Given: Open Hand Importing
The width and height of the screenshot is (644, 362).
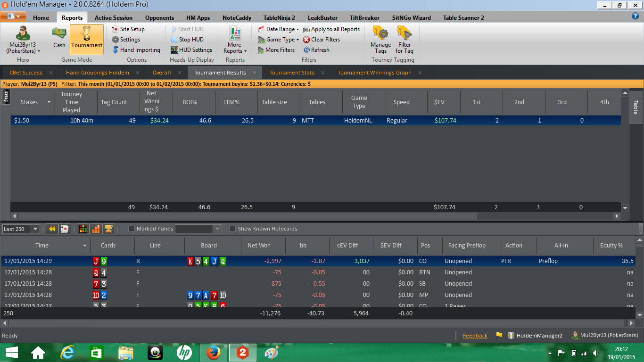Looking at the screenshot, I should point(136,50).
